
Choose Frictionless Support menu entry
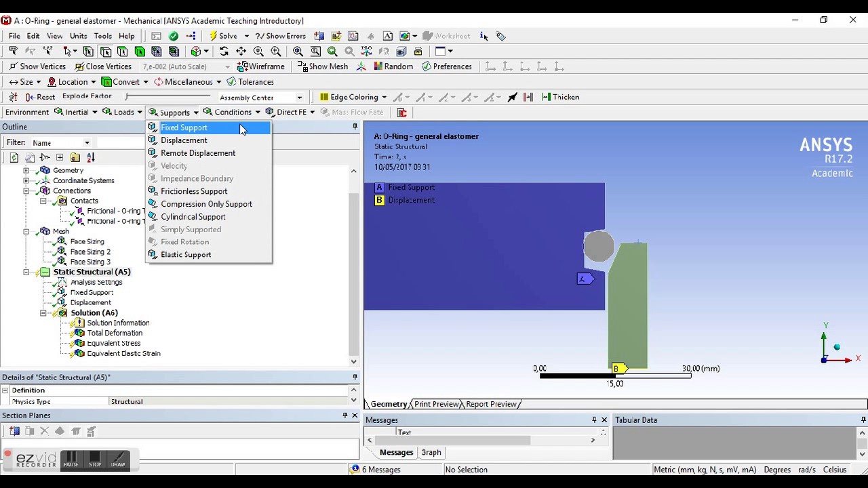click(209, 191)
